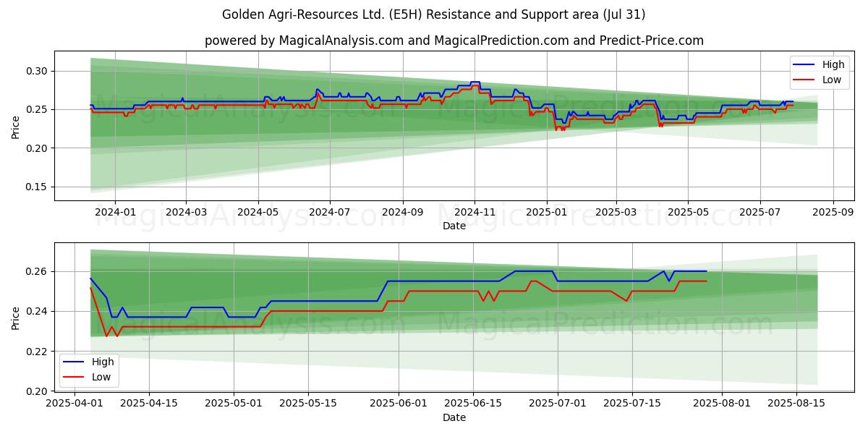Screen dimensions: 868x434
Task: Click the top chart x-axis label '2024-05'
Action: click(x=258, y=213)
